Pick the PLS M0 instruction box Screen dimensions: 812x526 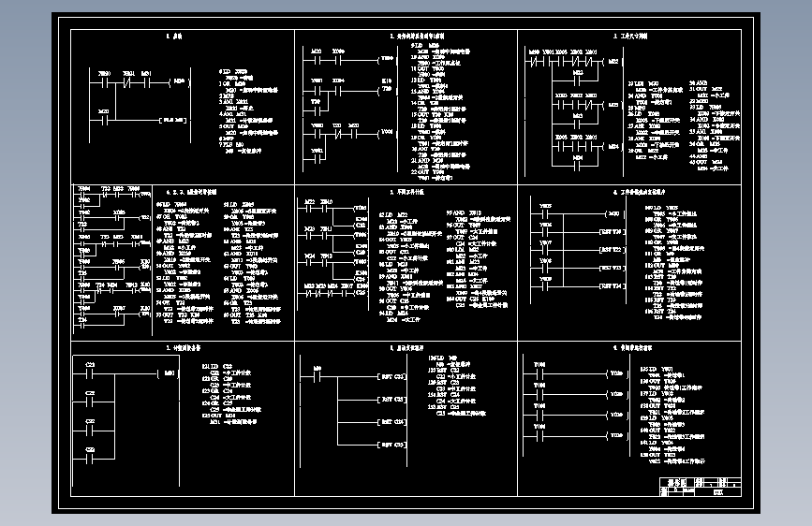tap(173, 120)
